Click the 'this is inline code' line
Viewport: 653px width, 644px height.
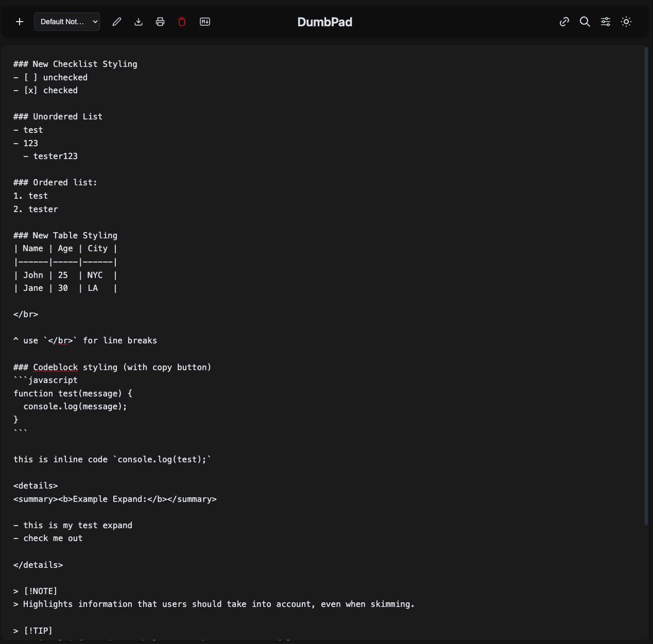pyautogui.click(x=112, y=459)
